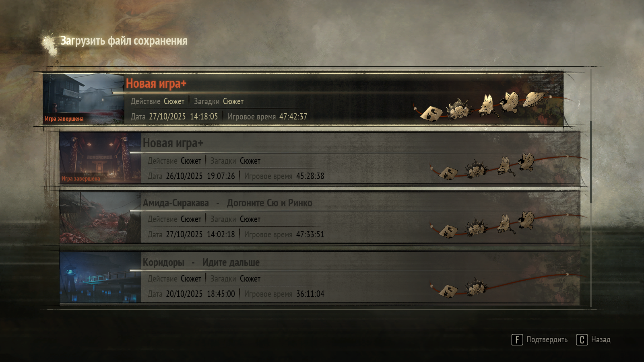Select the top Новая игра+ save dated 27/10/2025
This screenshot has height=362, width=644.
click(x=303, y=99)
